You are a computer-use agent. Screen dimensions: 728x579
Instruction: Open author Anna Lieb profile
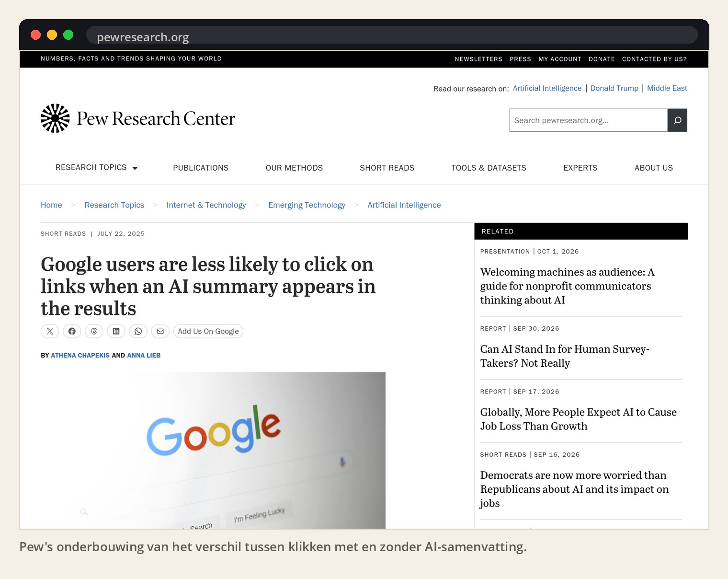click(144, 355)
